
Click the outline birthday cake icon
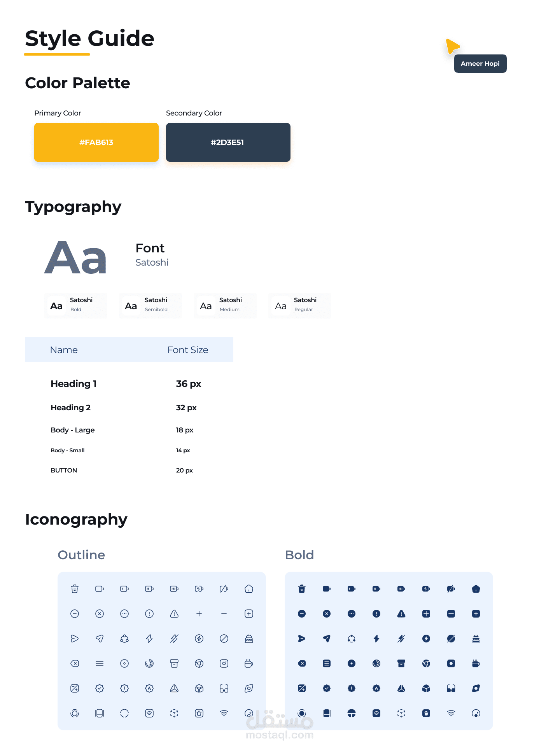point(249,639)
